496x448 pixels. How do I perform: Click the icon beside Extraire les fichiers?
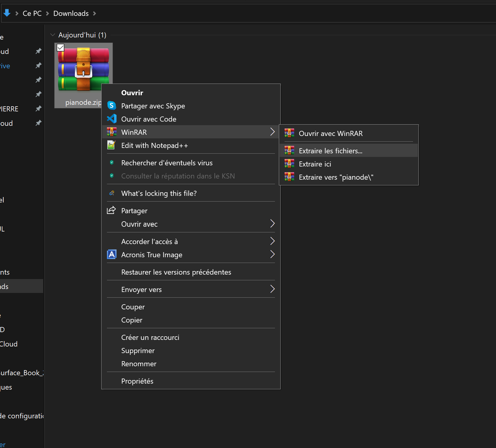tap(289, 151)
